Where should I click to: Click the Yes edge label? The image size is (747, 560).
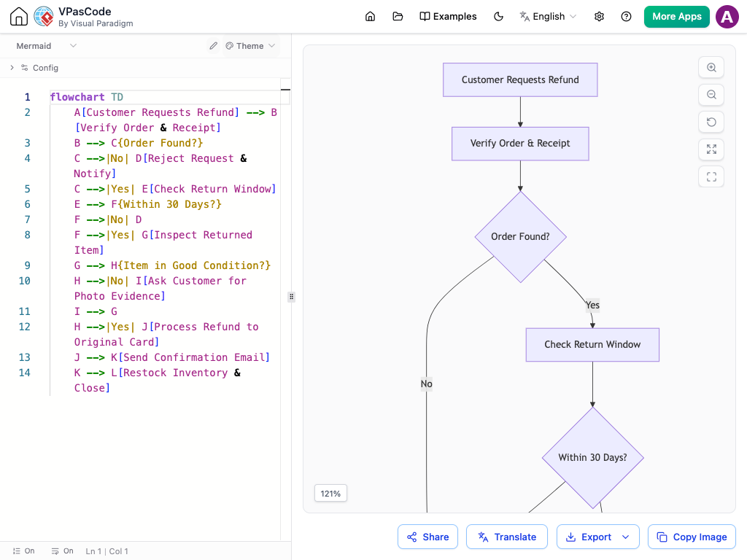592,305
